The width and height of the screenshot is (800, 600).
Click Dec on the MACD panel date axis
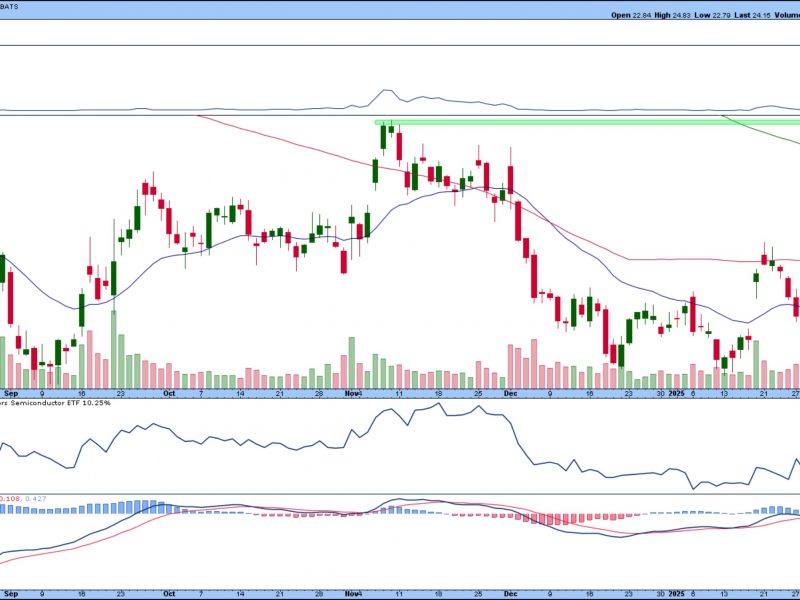click(510, 594)
